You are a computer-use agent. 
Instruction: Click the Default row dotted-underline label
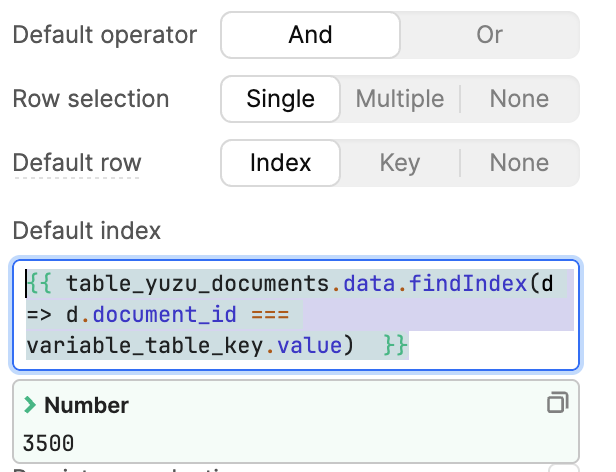click(x=77, y=163)
